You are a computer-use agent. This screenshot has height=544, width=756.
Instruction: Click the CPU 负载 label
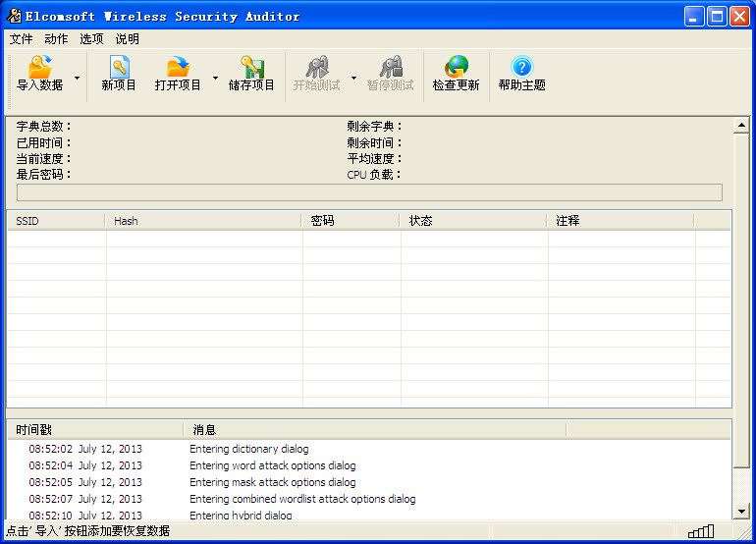coord(374,175)
